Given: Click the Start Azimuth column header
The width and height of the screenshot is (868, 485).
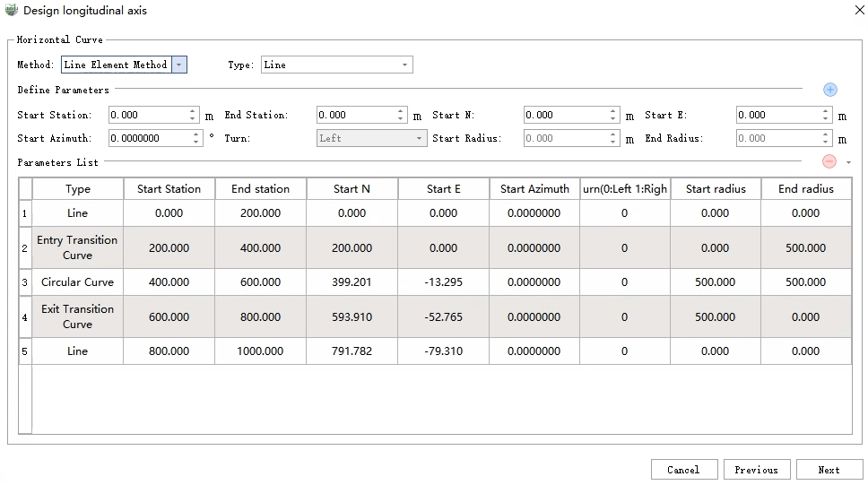Looking at the screenshot, I should pos(534,189).
